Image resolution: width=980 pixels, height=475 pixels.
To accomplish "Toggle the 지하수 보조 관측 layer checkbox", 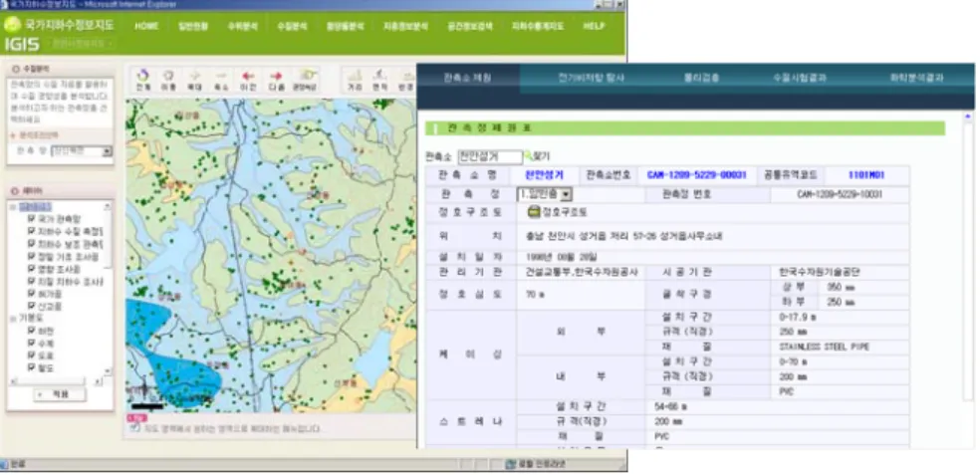I will click(31, 244).
